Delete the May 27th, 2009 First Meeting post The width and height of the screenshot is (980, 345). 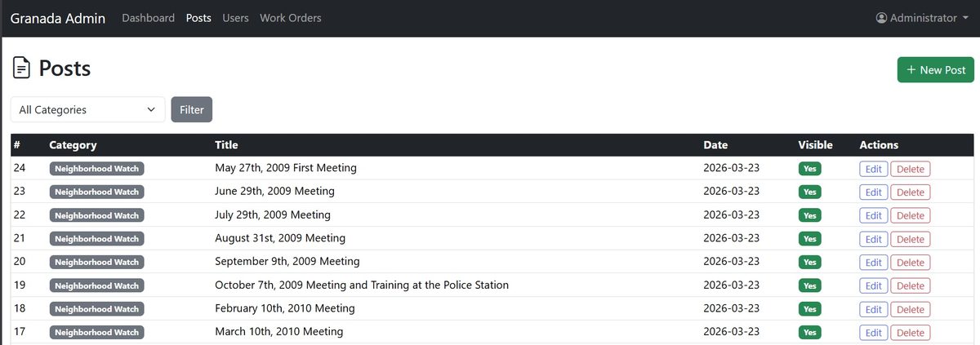tap(911, 169)
